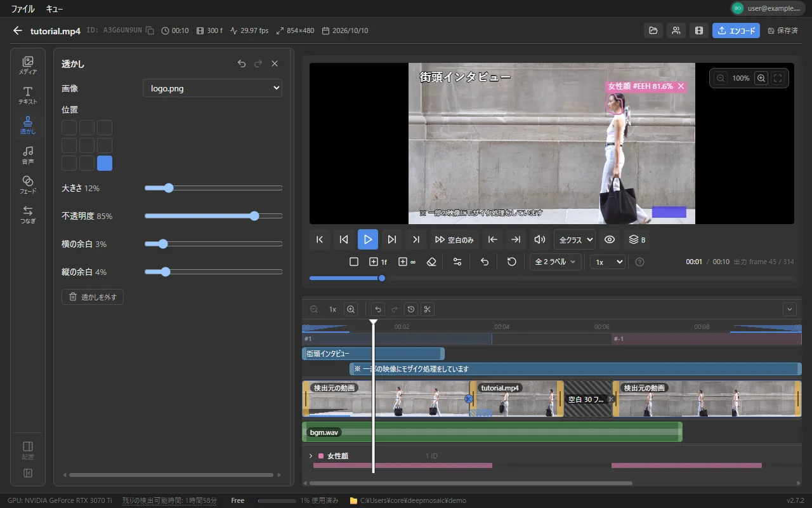Image resolution: width=812 pixels, height=508 pixels.
Task: Adjust the 大きさ size slider
Action: click(213, 188)
